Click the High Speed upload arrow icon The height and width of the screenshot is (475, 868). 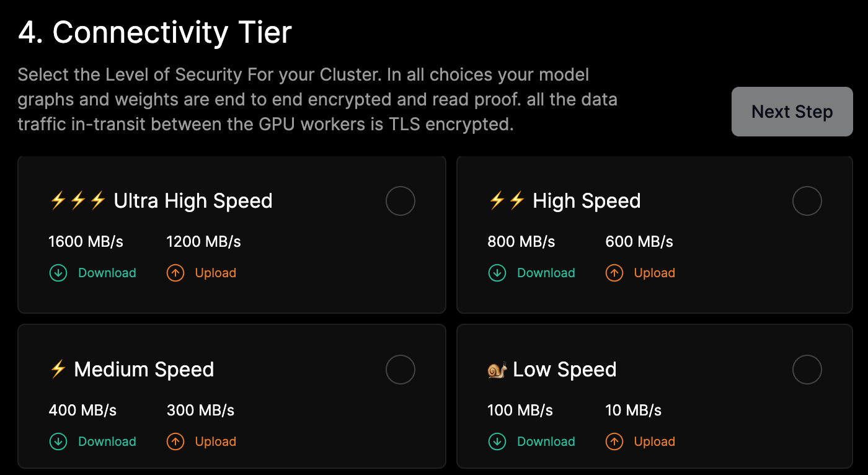[x=614, y=273]
